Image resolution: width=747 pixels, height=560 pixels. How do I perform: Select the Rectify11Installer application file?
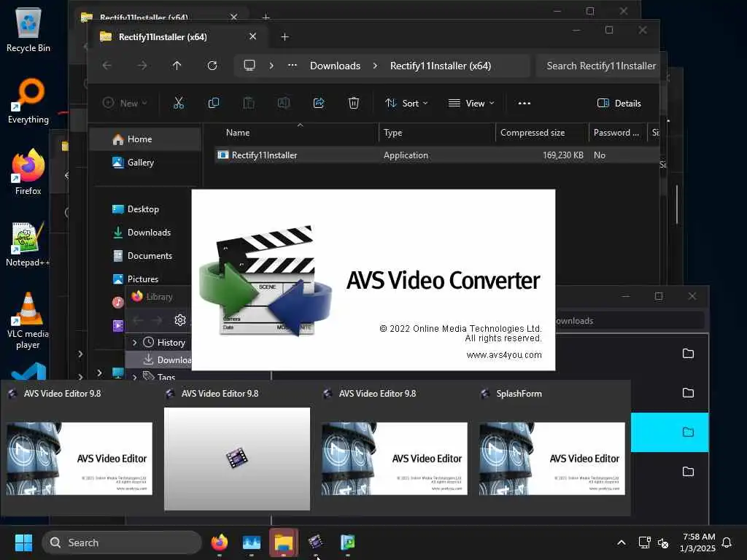(264, 155)
